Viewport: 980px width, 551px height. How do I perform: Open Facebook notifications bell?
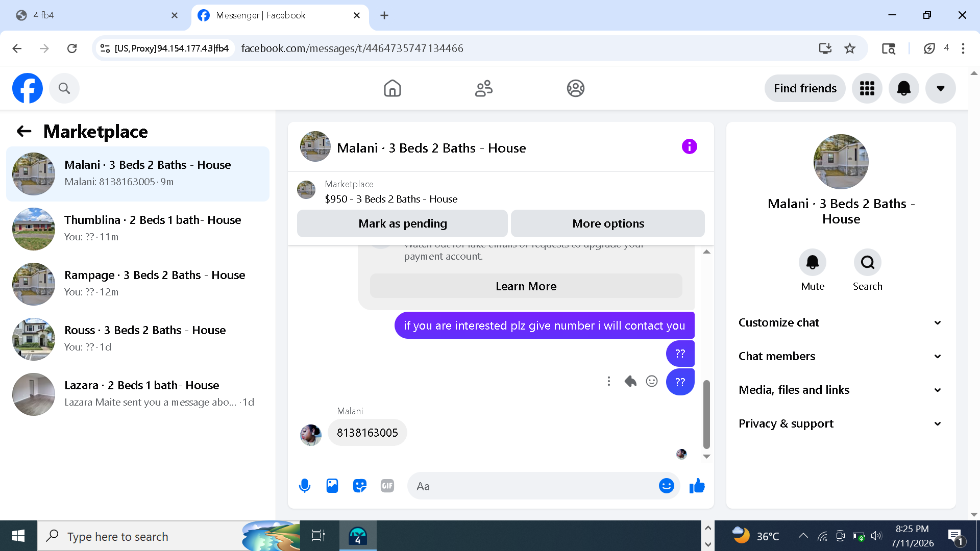904,88
